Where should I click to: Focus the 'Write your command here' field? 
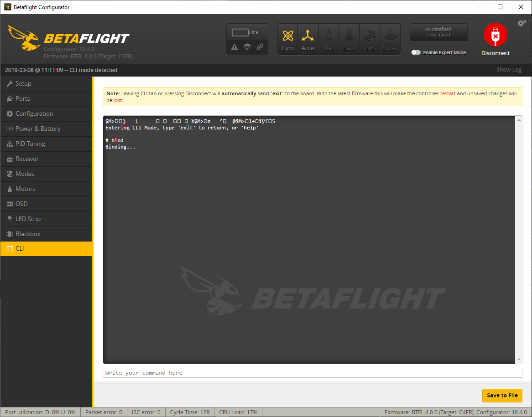(x=312, y=373)
